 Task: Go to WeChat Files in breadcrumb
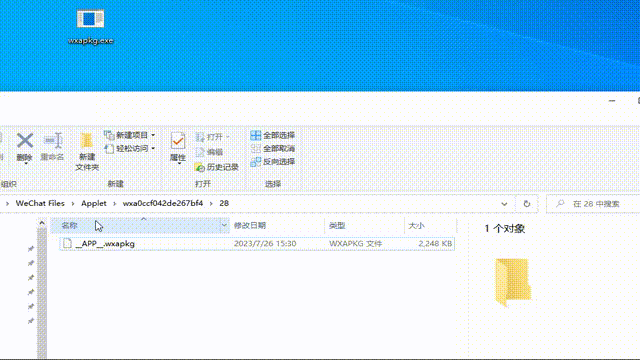click(x=40, y=203)
